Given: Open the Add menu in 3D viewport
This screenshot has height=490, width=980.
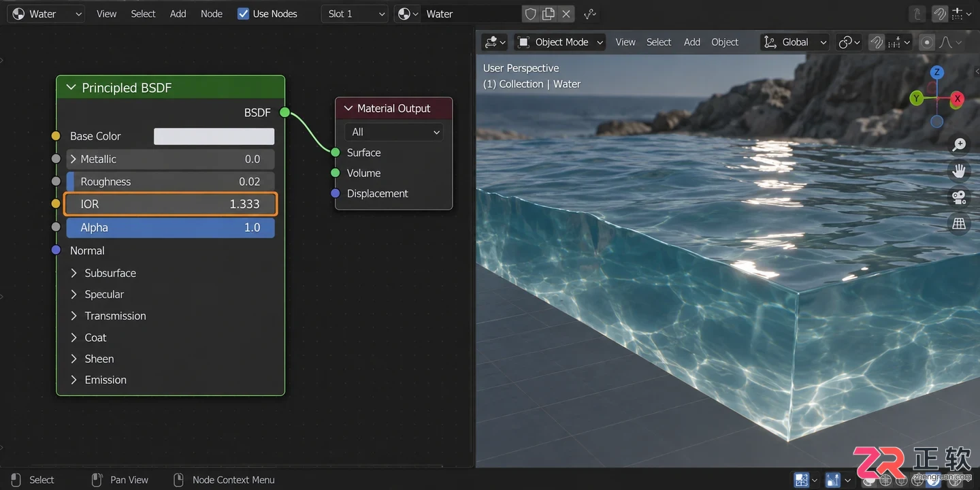Looking at the screenshot, I should 692,42.
